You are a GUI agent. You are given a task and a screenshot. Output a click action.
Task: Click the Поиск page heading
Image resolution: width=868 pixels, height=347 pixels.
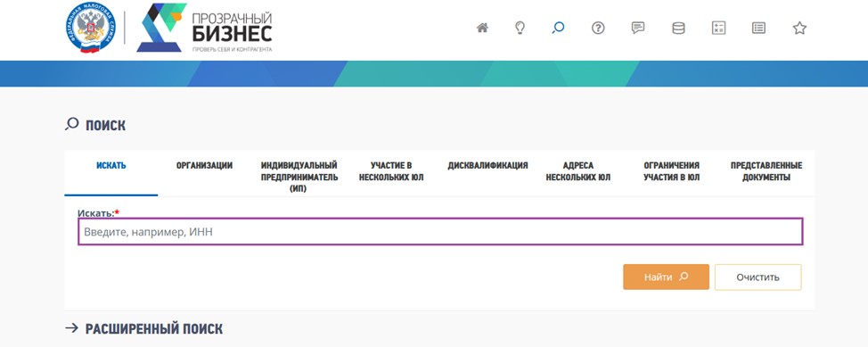point(95,125)
